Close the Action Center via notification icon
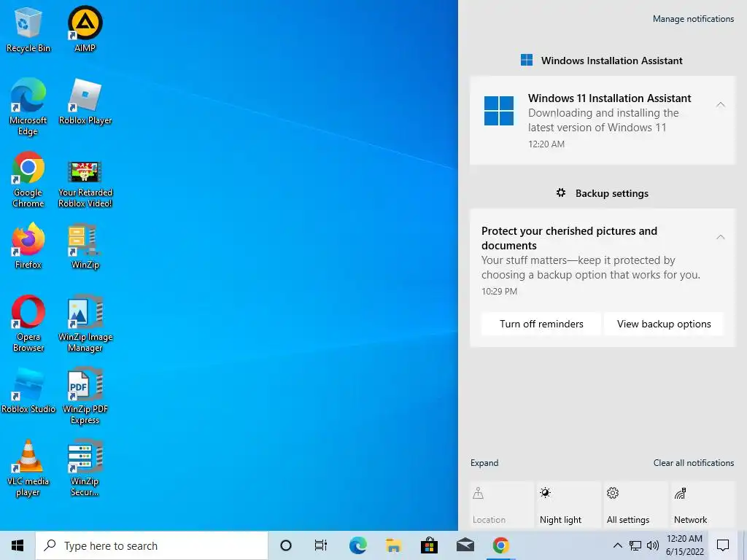 click(x=723, y=545)
